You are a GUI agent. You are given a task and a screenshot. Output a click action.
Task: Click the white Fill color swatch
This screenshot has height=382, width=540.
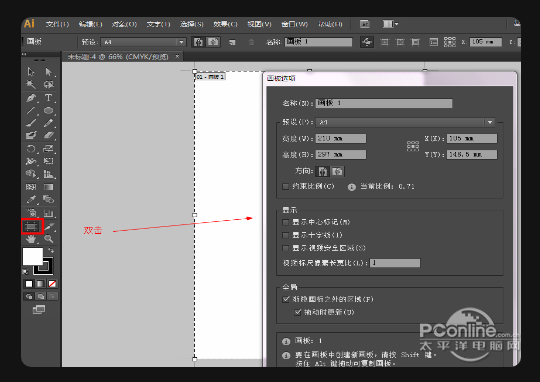(32, 256)
